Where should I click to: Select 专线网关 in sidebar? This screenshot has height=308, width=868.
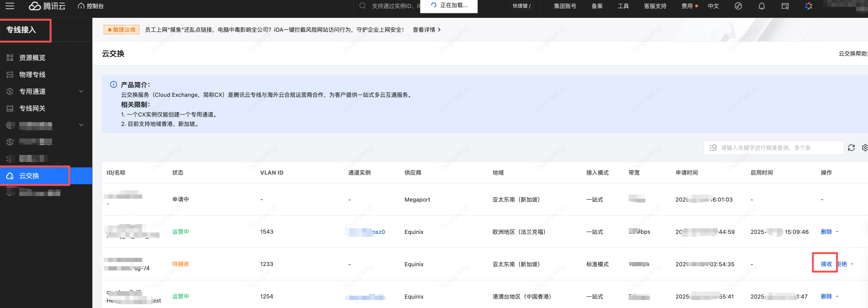(x=32, y=108)
